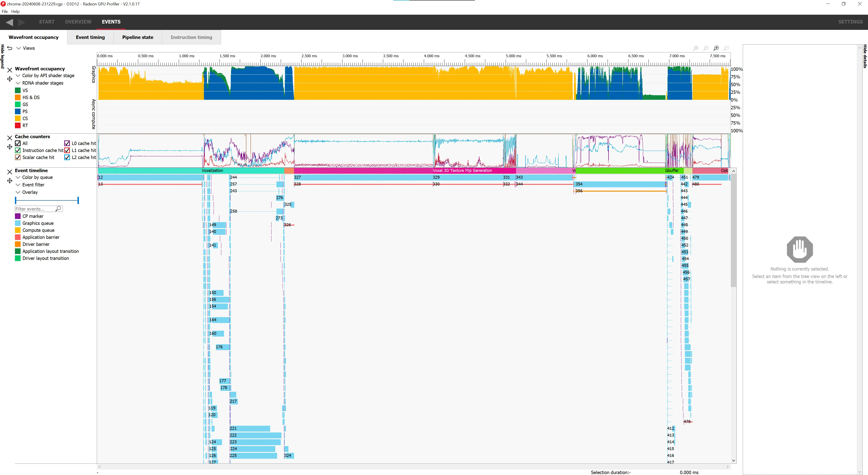
Task: Click Hide legend vertical label
Action: pos(3,57)
